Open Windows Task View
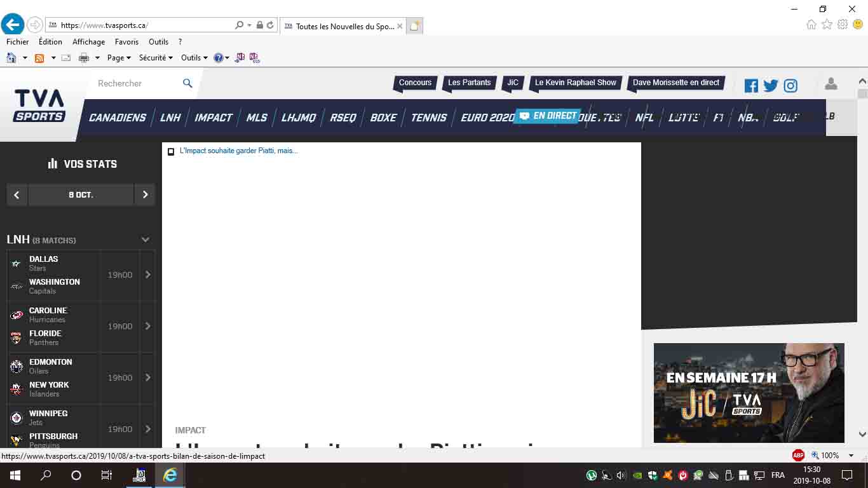The image size is (868, 488). [106, 475]
